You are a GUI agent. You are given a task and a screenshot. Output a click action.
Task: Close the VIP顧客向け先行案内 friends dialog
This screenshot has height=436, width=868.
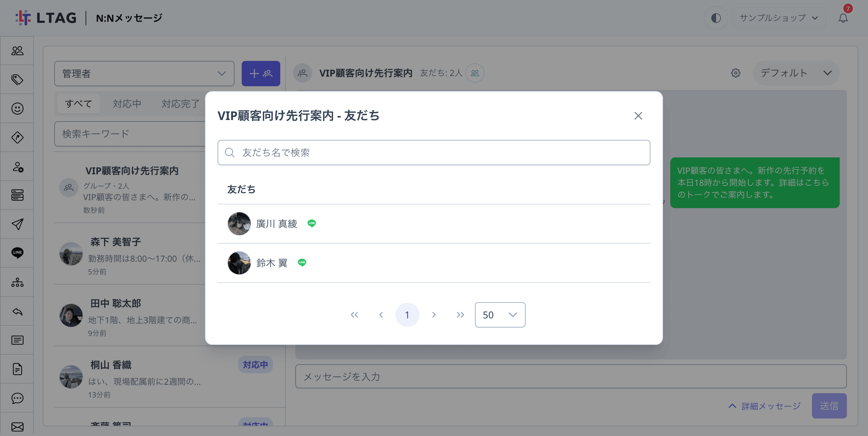(x=638, y=116)
